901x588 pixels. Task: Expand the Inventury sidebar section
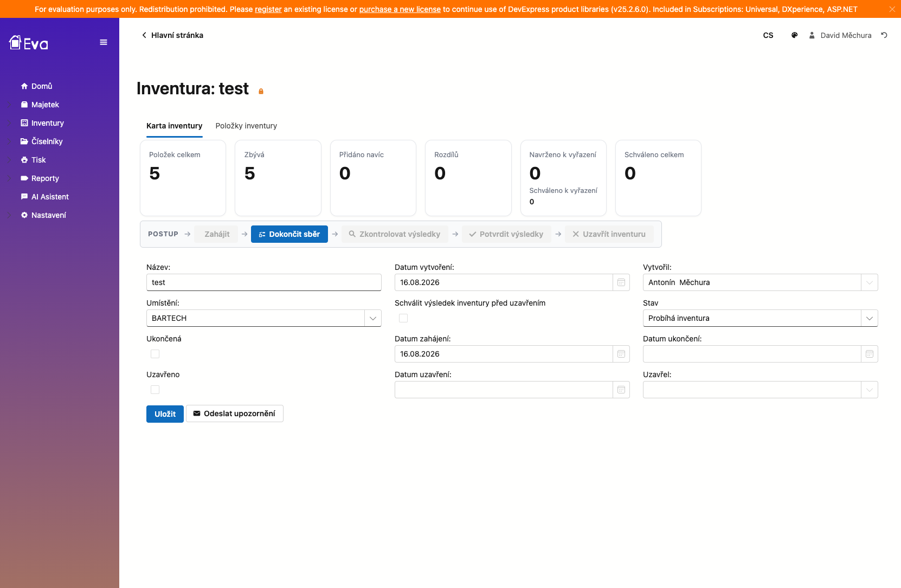10,123
